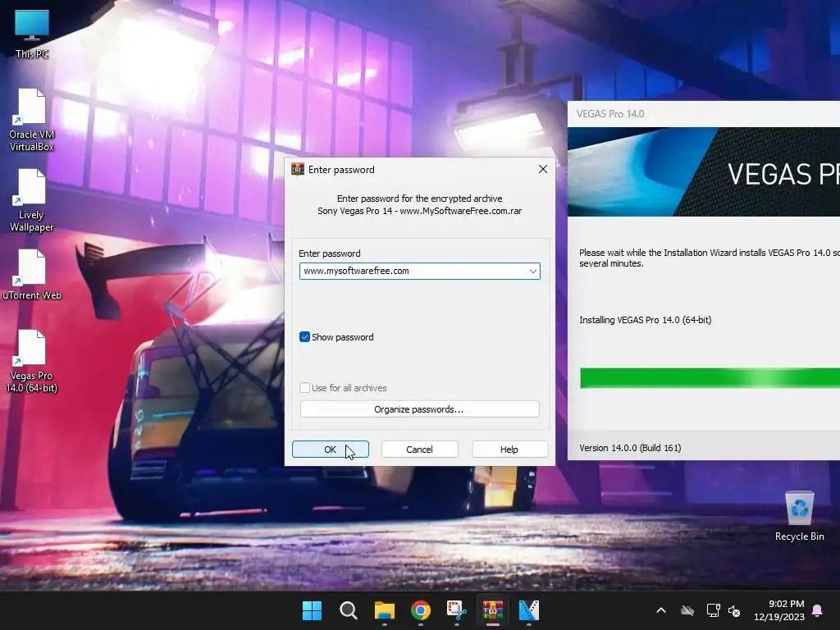Show hidden system tray icons
Image resolution: width=840 pixels, height=630 pixels.
(661, 610)
